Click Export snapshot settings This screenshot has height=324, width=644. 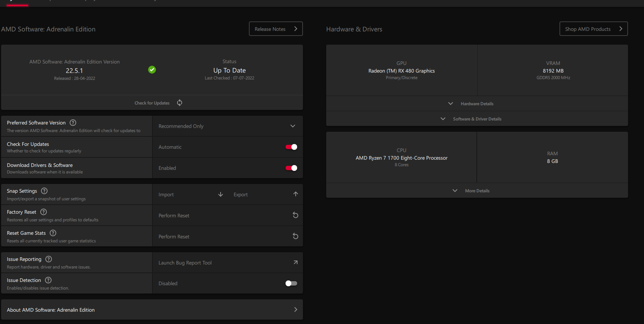coord(265,194)
